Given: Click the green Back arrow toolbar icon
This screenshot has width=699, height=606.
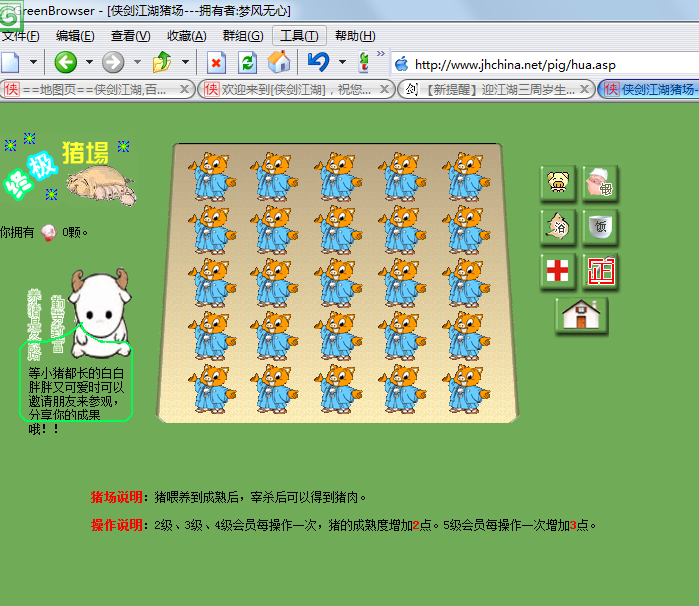Looking at the screenshot, I should tap(66, 62).
